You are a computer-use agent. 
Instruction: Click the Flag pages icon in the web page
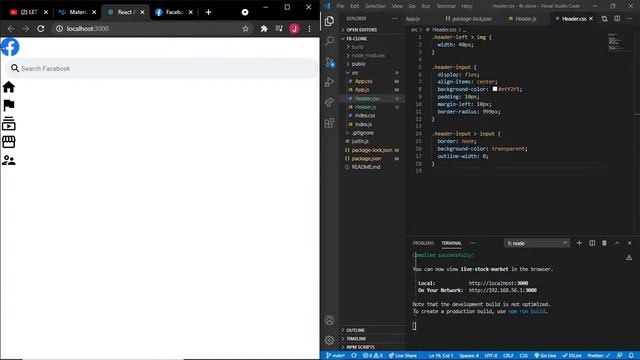point(9,105)
